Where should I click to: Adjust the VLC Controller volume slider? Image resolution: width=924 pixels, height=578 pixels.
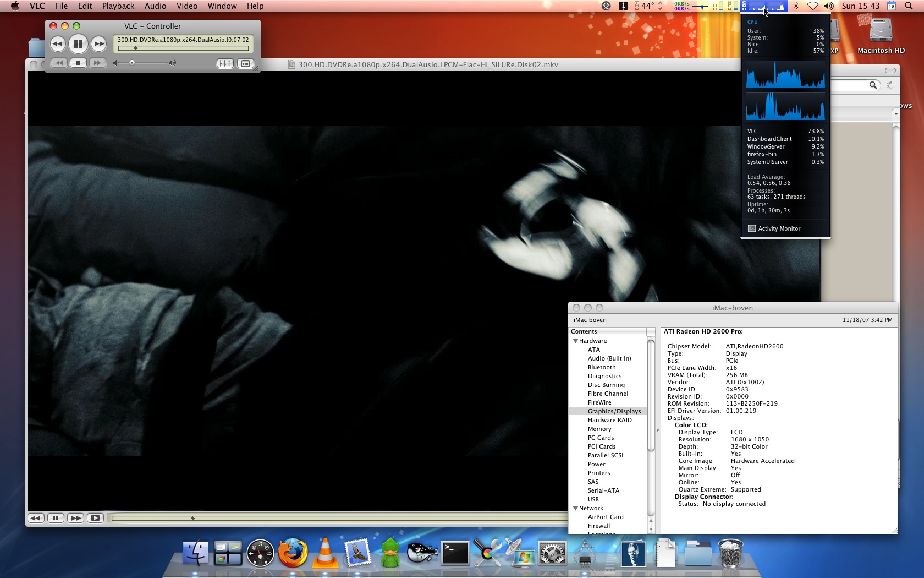pos(132,63)
